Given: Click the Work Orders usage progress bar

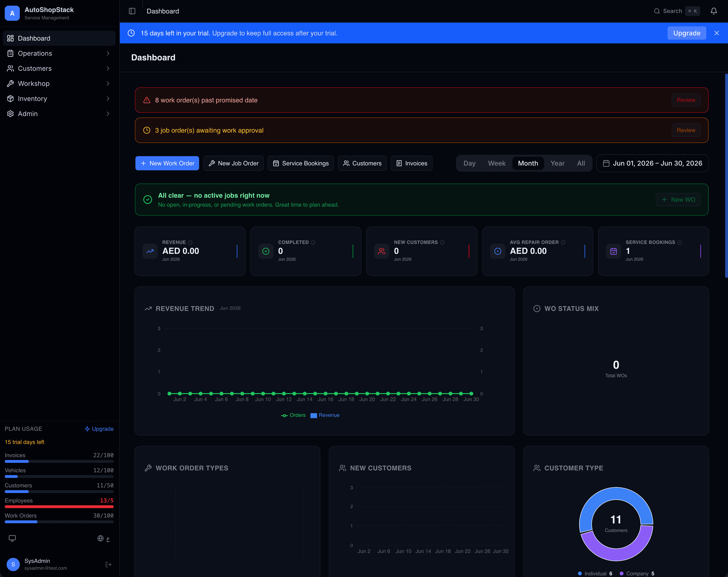Looking at the screenshot, I should [x=59, y=522].
